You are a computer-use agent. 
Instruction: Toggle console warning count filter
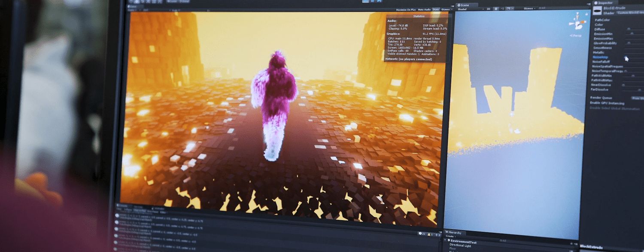coord(430,234)
